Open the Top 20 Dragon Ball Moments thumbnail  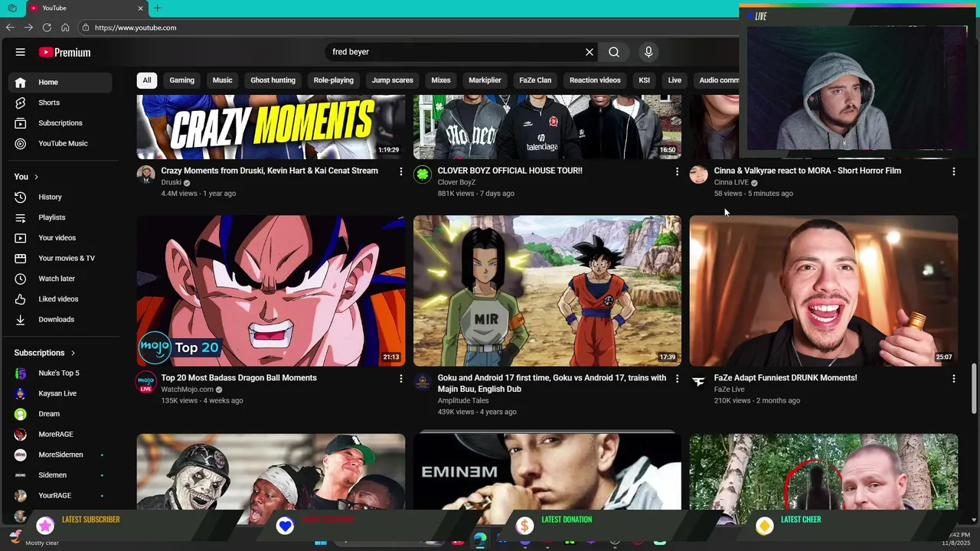(x=271, y=291)
